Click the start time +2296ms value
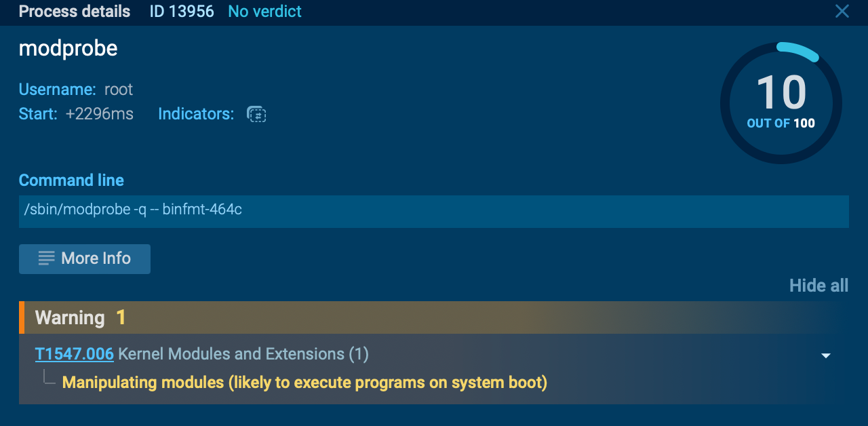The image size is (868, 426). pos(100,114)
